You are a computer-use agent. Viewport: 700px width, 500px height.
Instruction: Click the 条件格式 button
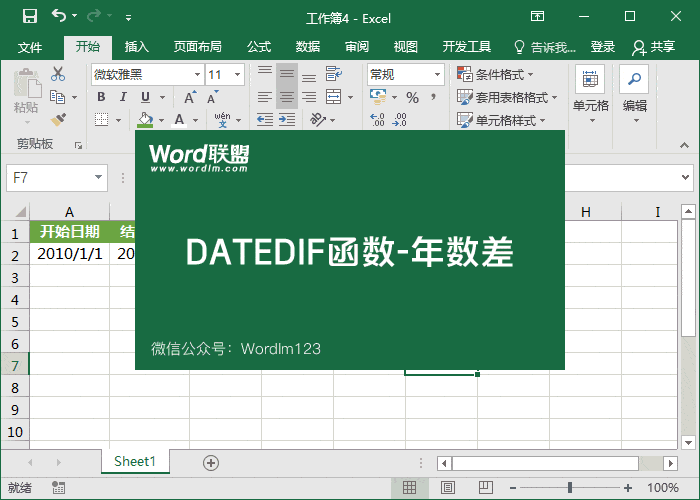pyautogui.click(x=496, y=74)
